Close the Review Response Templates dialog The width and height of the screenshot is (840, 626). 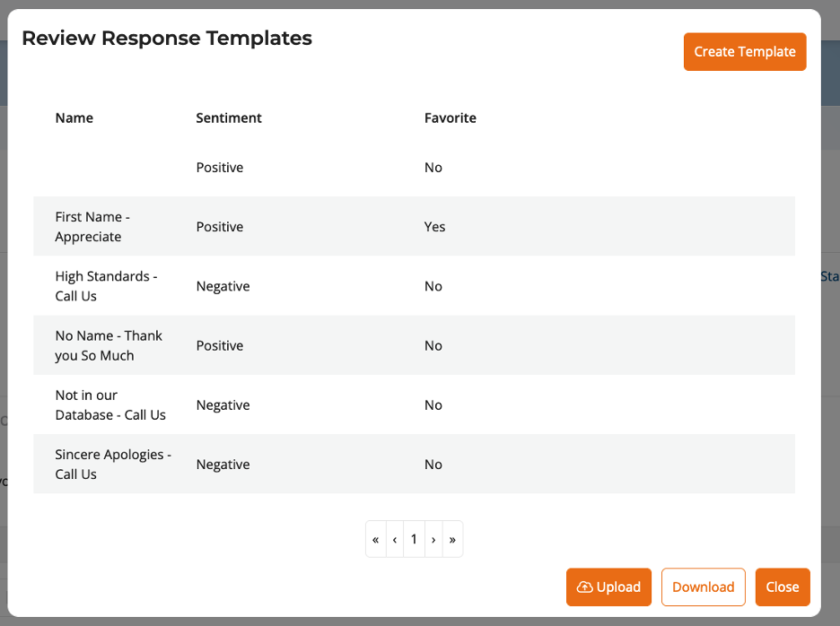(782, 587)
